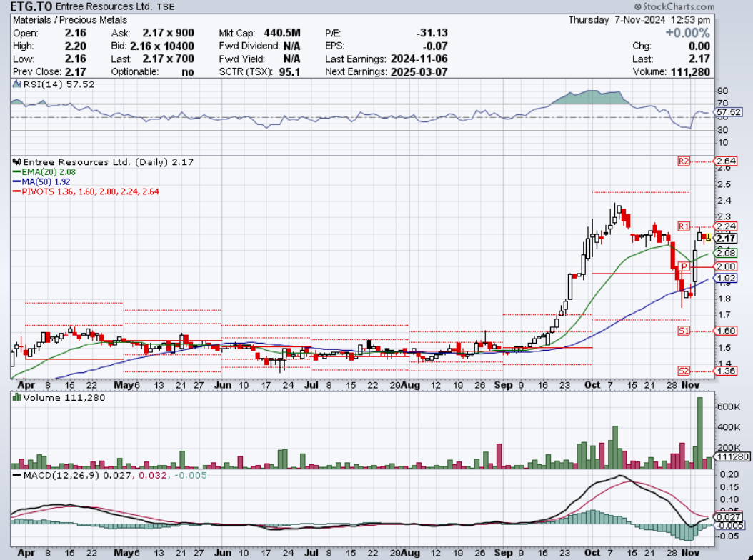The width and height of the screenshot is (753, 560).
Task: Click the candlestick icon before Entree Resources (Daily)
Action: (17, 162)
